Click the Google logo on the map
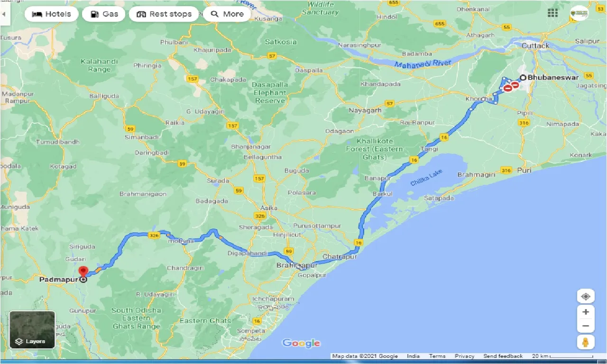 point(301,343)
